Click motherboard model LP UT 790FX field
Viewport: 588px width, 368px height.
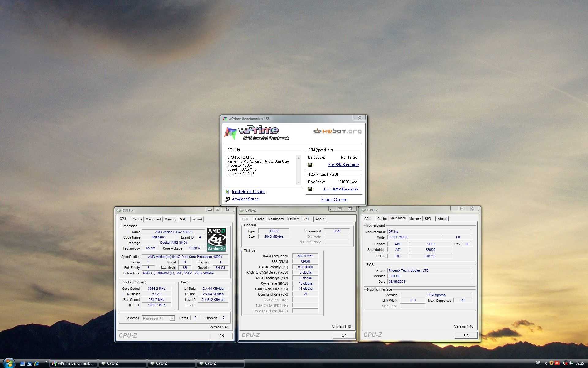415,237
